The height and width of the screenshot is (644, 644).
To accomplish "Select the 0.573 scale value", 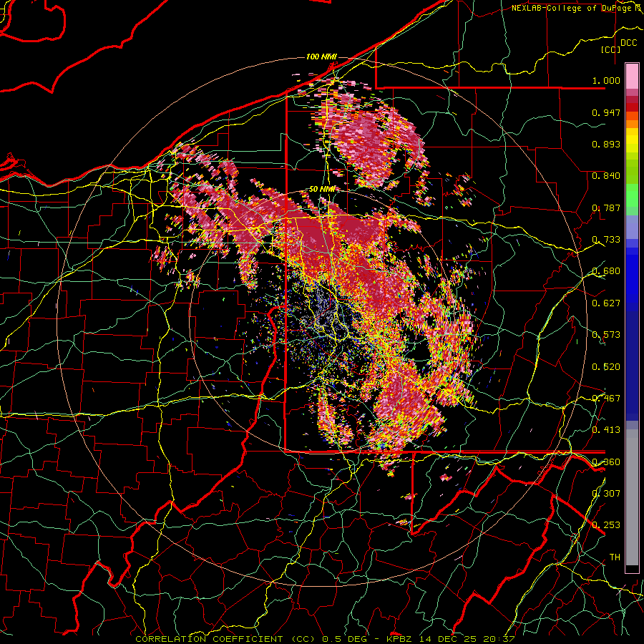I will point(606,335).
